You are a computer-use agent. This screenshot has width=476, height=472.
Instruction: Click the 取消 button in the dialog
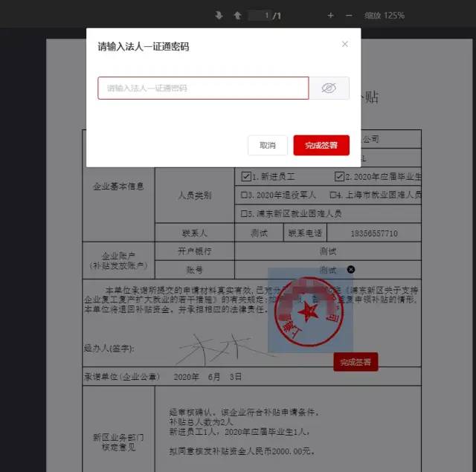pos(268,145)
